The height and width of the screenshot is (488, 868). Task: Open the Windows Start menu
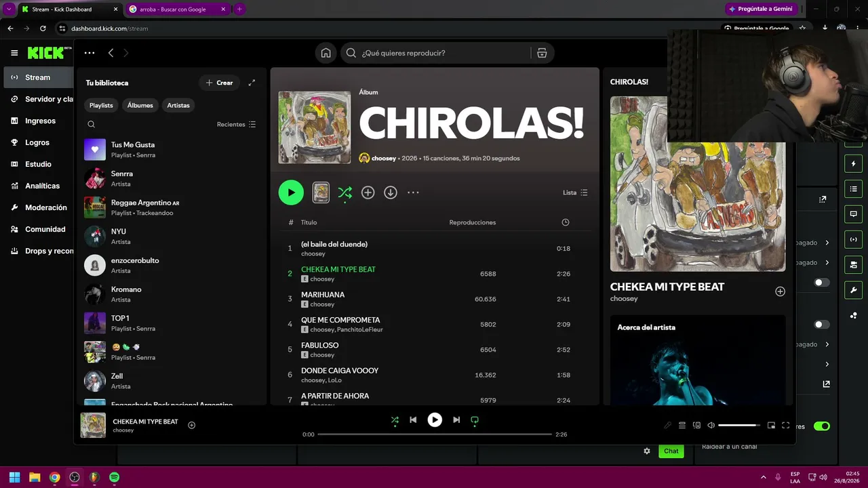tap(14, 477)
